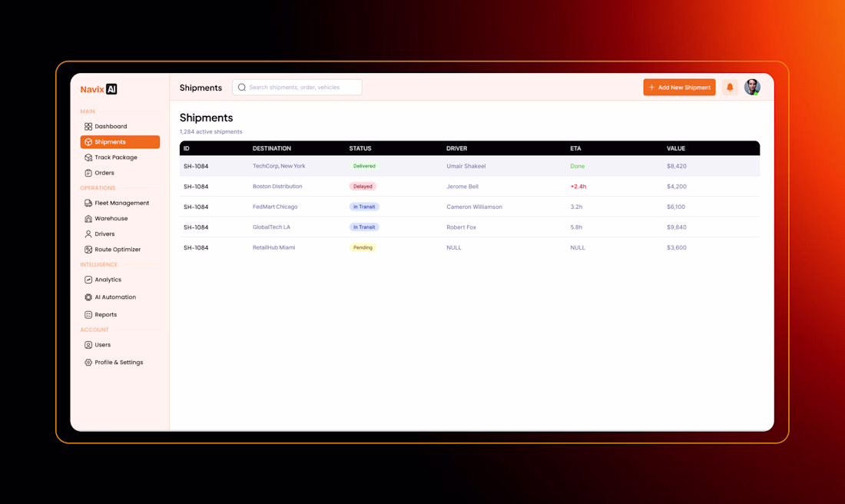The width and height of the screenshot is (845, 504).
Task: Click In Transit badge for FedMart Chicago
Action: pyautogui.click(x=364, y=207)
